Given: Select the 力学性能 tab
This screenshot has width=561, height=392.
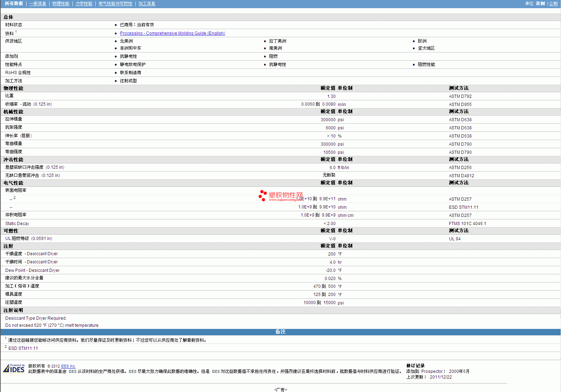Looking at the screenshot, I should coord(84,4).
